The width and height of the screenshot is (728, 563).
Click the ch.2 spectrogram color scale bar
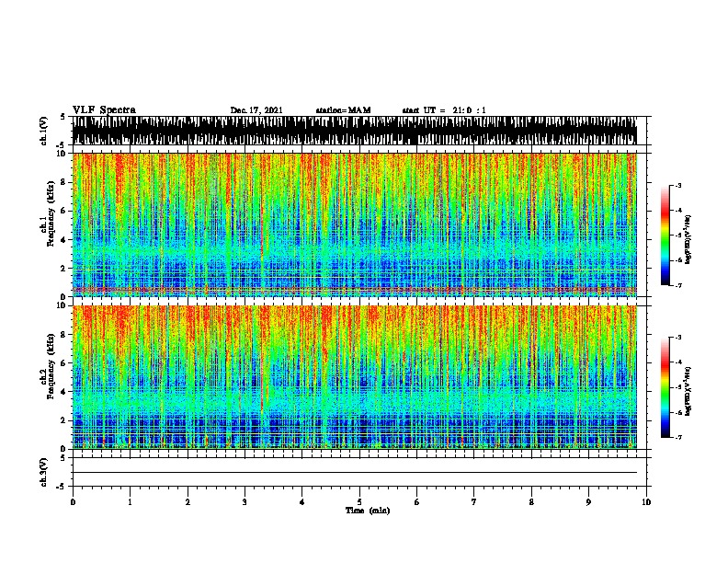click(x=665, y=387)
